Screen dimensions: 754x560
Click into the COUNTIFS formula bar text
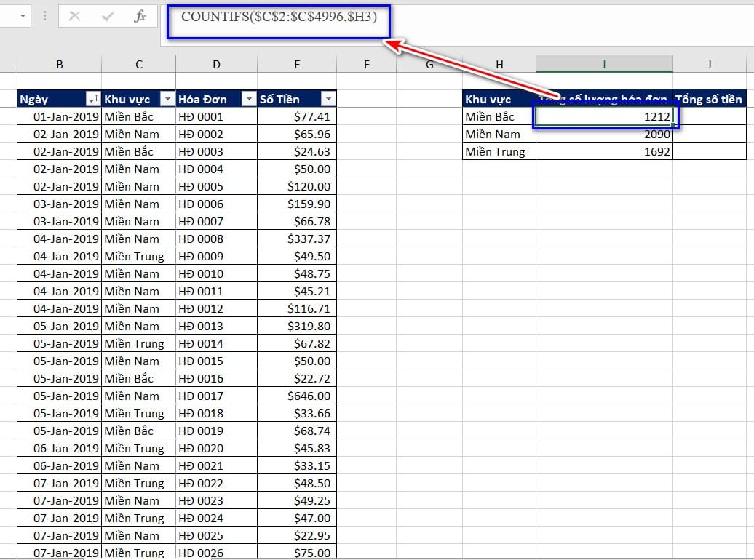pos(277,17)
